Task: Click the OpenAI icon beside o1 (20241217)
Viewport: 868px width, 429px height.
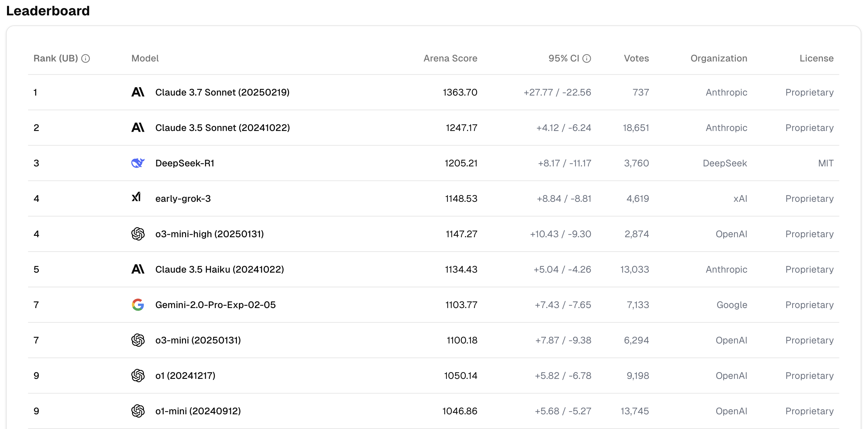Action: 138,376
